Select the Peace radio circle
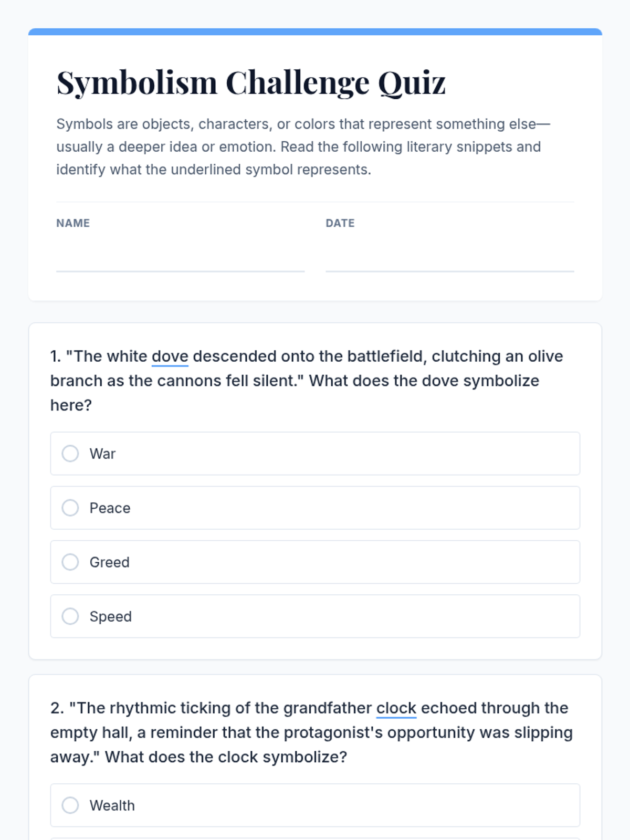The height and width of the screenshot is (840, 630). pyautogui.click(x=70, y=508)
